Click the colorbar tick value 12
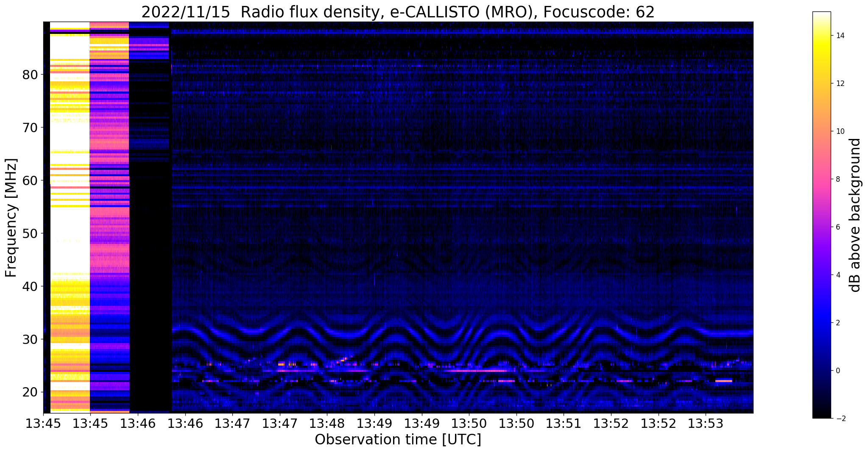Screen dimensions: 868x452 [x=840, y=84]
